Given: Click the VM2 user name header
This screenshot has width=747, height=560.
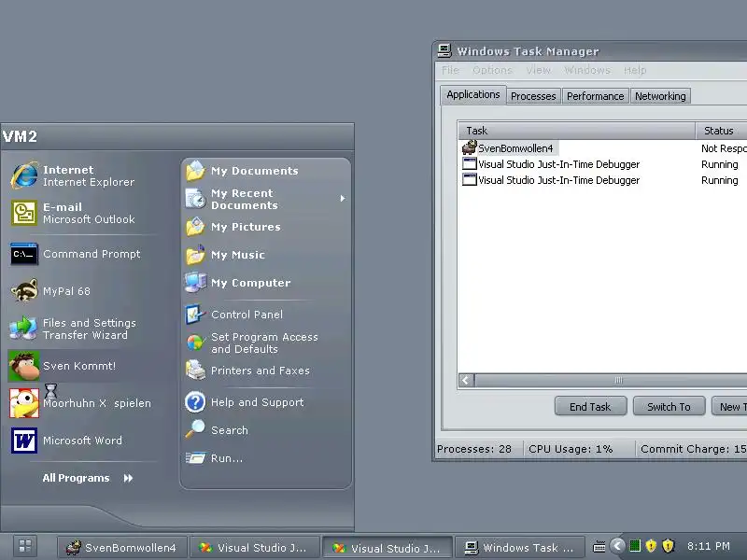Looking at the screenshot, I should point(20,136).
